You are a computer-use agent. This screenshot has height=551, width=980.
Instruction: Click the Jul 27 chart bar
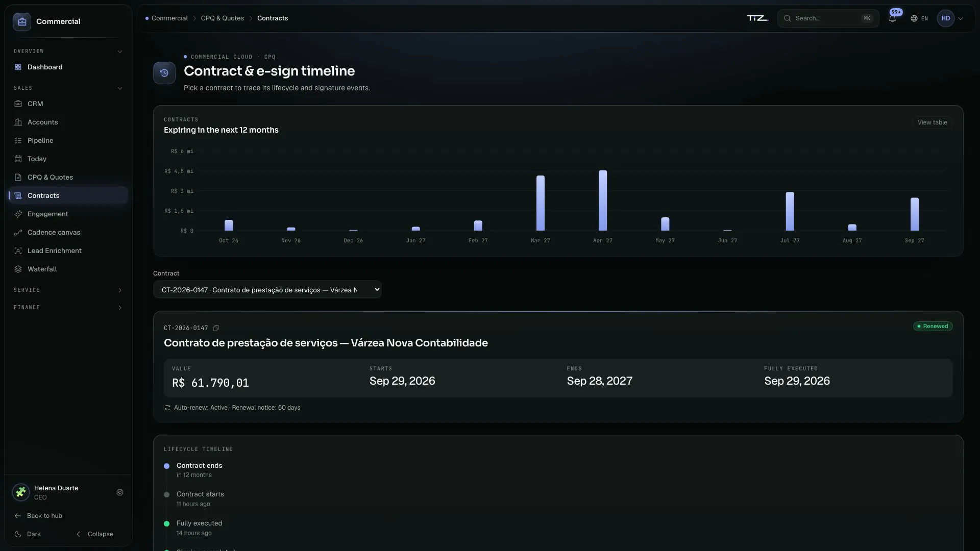[790, 211]
